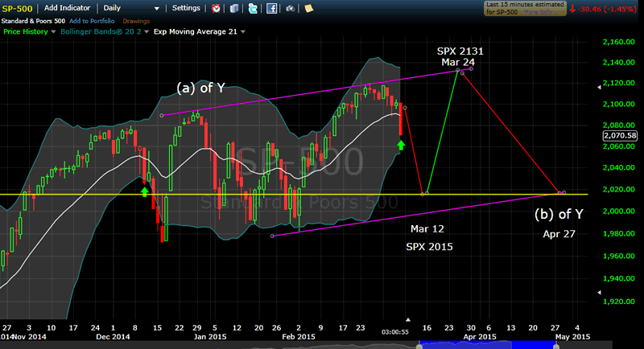
Task: Open the alarm clock alerts icon
Action: click(x=216, y=8)
